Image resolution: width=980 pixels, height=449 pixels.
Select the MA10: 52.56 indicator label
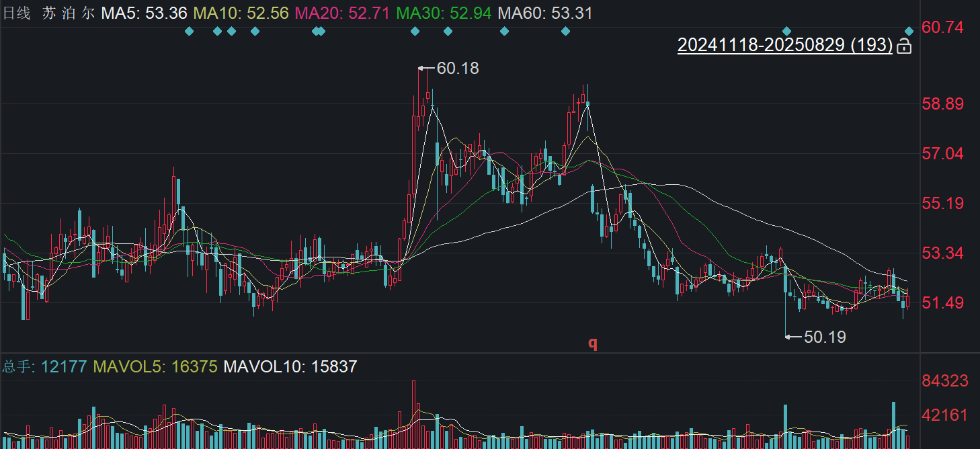(241, 13)
